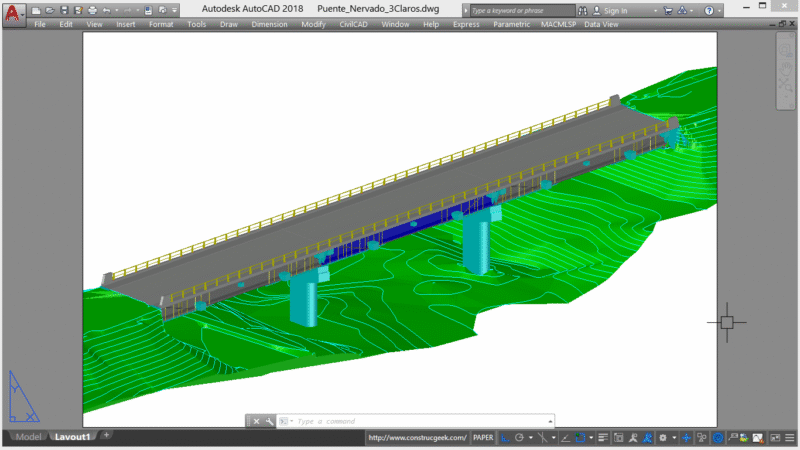Screen dimensions: 800x450
Task: Toggle Polar tracking in status bar
Action: pyautogui.click(x=519, y=438)
